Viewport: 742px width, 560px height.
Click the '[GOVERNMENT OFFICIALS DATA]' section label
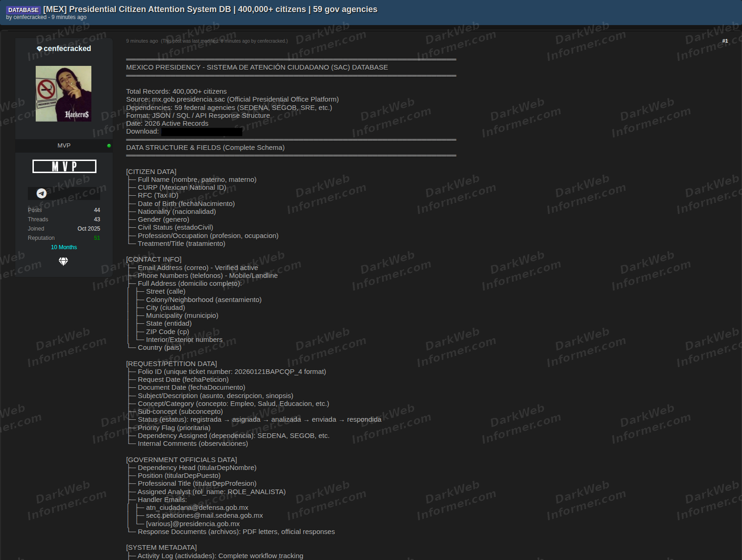coord(181,460)
